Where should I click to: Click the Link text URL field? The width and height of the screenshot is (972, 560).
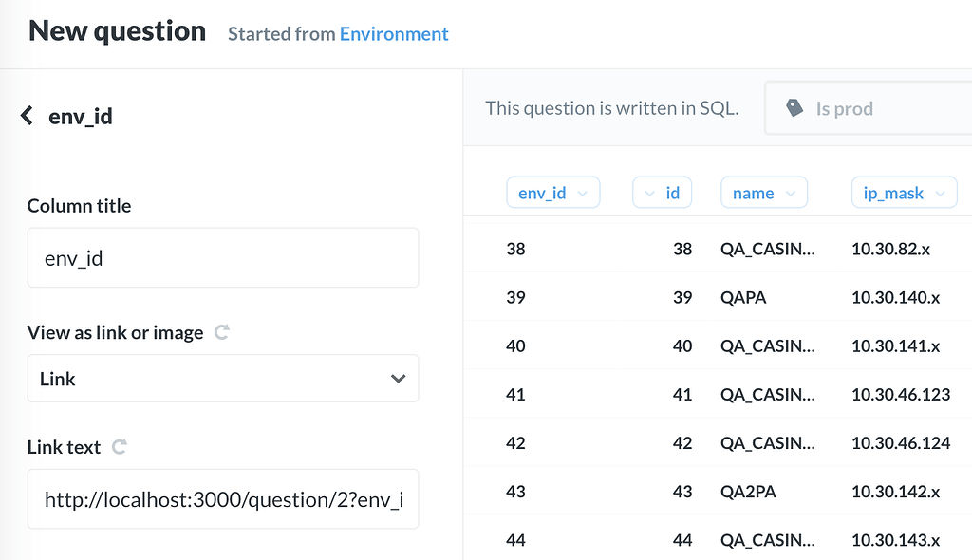(222, 498)
